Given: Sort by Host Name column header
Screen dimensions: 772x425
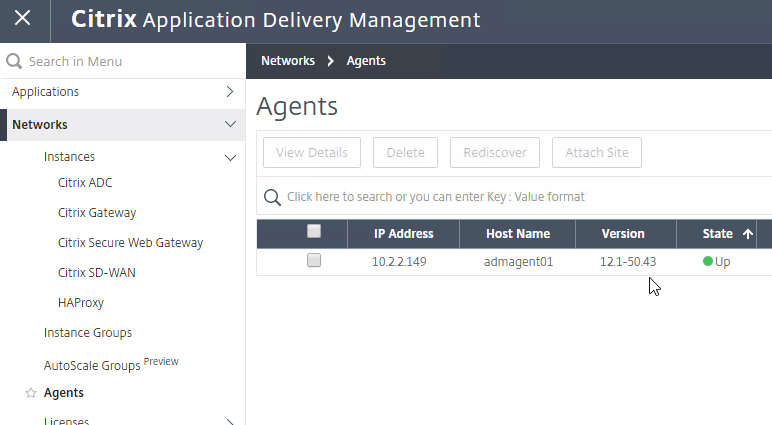Looking at the screenshot, I should [518, 234].
